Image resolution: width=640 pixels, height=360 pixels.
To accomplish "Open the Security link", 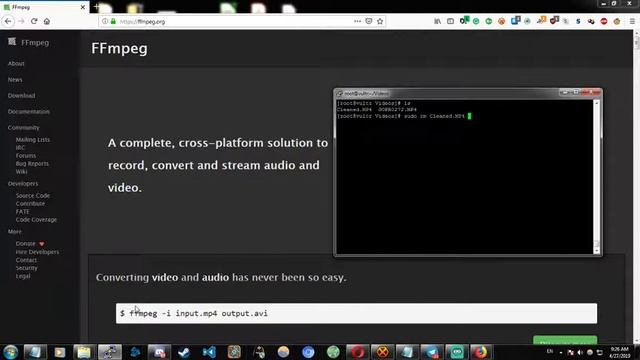I will [26, 268].
